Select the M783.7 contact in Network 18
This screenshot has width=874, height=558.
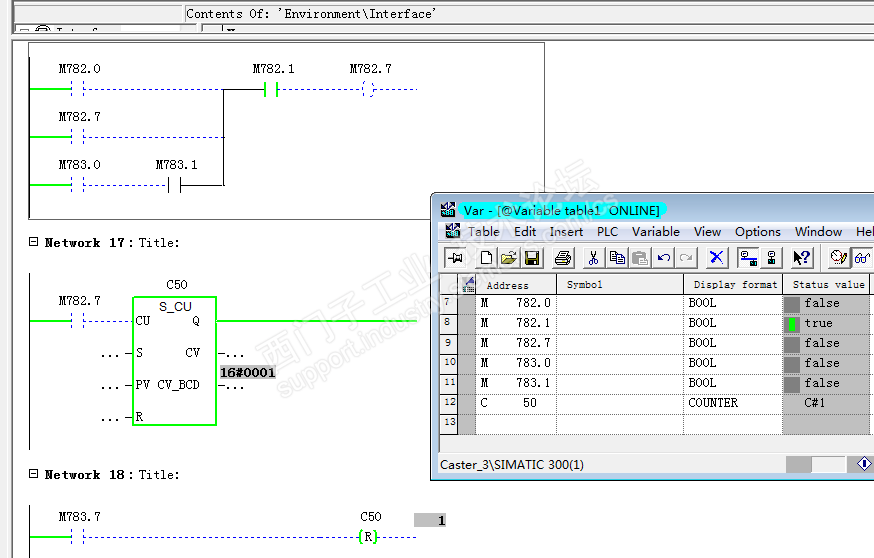[x=77, y=537]
